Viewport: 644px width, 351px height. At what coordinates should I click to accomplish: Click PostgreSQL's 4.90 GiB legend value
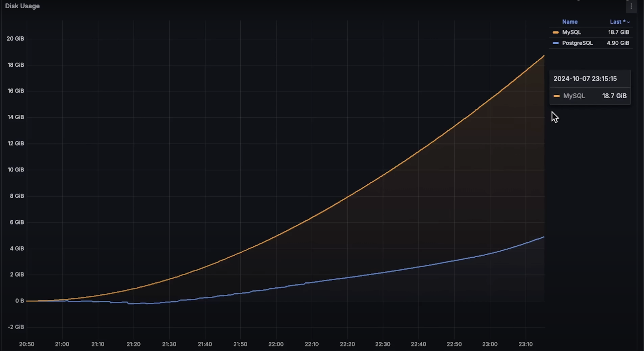click(x=618, y=43)
